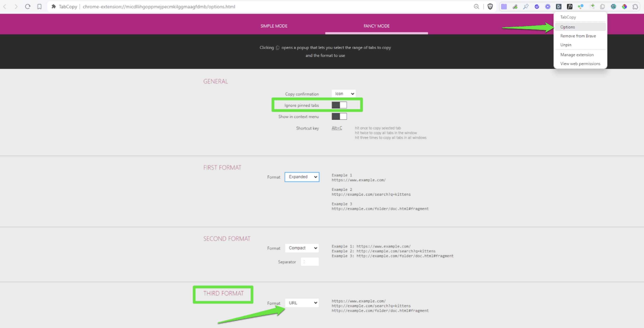Click the black f? font extension icon

[570, 7]
